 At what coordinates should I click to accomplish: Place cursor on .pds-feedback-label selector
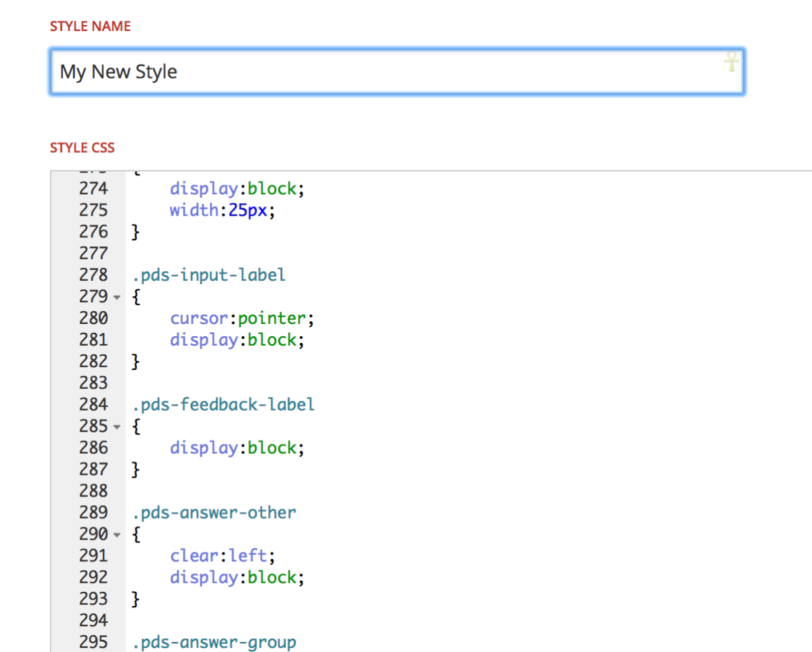pyautogui.click(x=223, y=405)
